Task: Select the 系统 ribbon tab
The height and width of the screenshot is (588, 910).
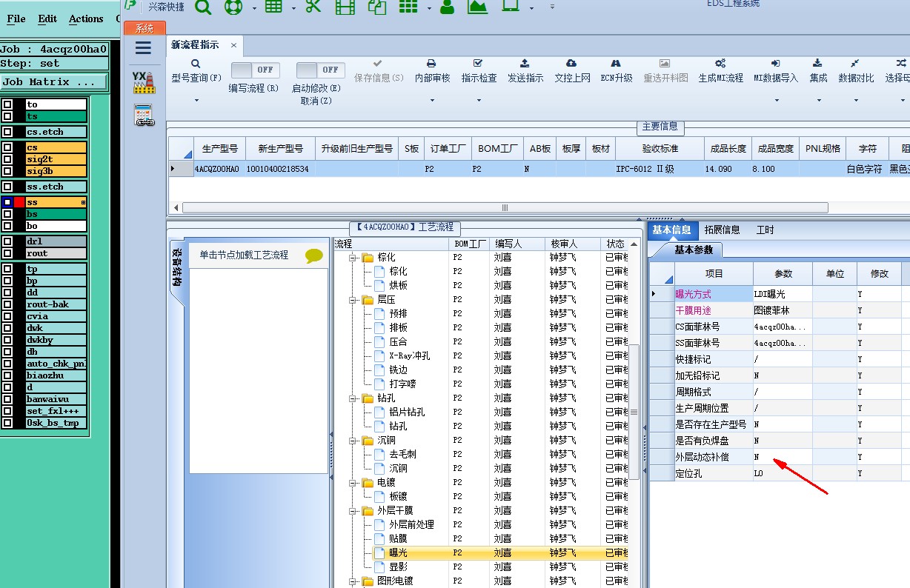Action: (145, 28)
